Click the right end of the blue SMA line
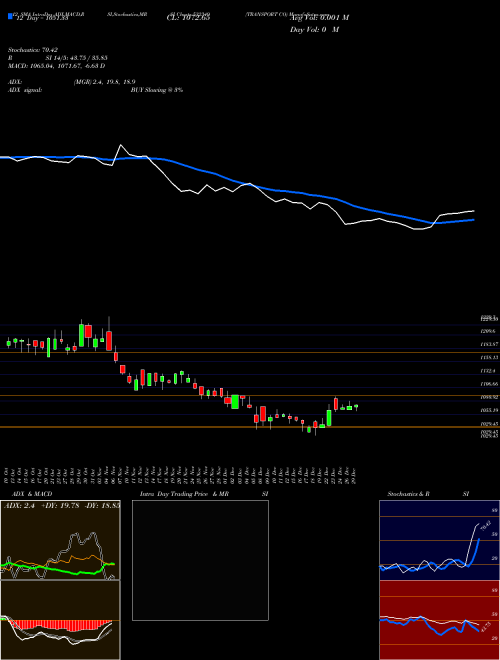The width and height of the screenshot is (500, 660). (473, 220)
